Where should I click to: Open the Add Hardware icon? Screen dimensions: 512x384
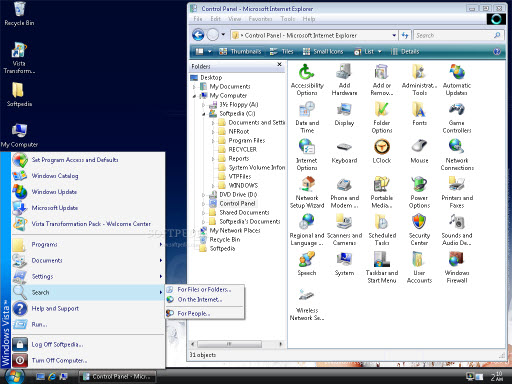pos(344,79)
